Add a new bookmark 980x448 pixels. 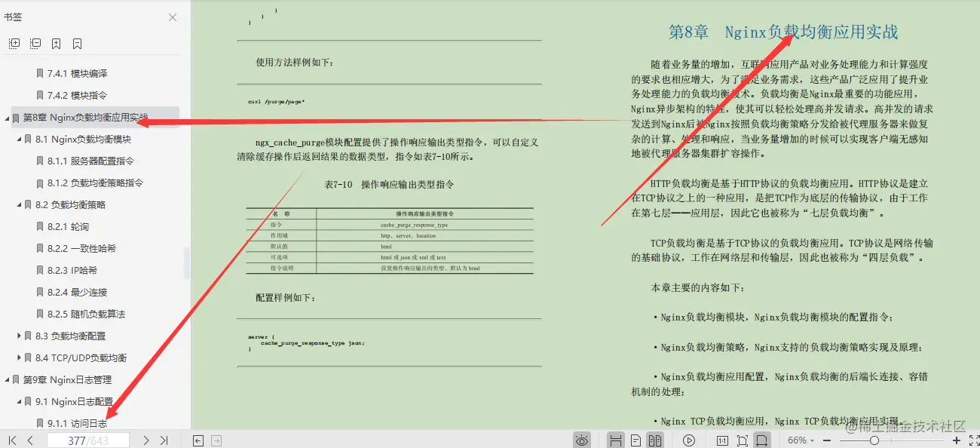coord(56,43)
